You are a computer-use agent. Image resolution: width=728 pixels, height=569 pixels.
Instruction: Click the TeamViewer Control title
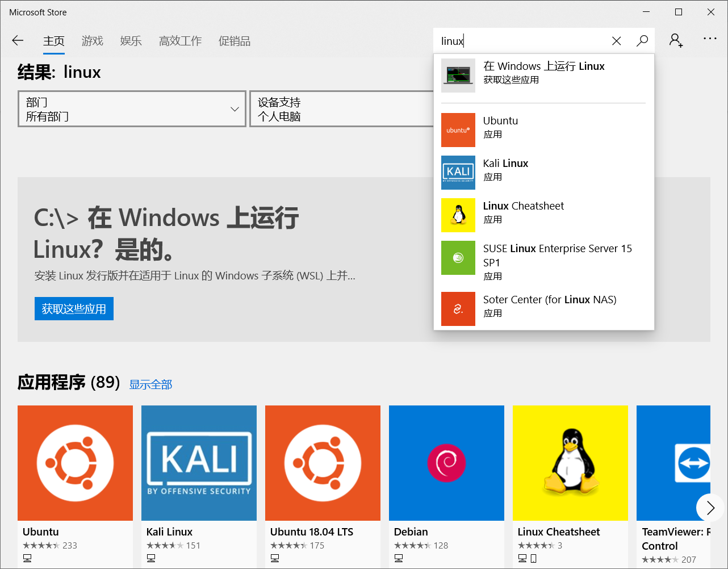(676, 539)
